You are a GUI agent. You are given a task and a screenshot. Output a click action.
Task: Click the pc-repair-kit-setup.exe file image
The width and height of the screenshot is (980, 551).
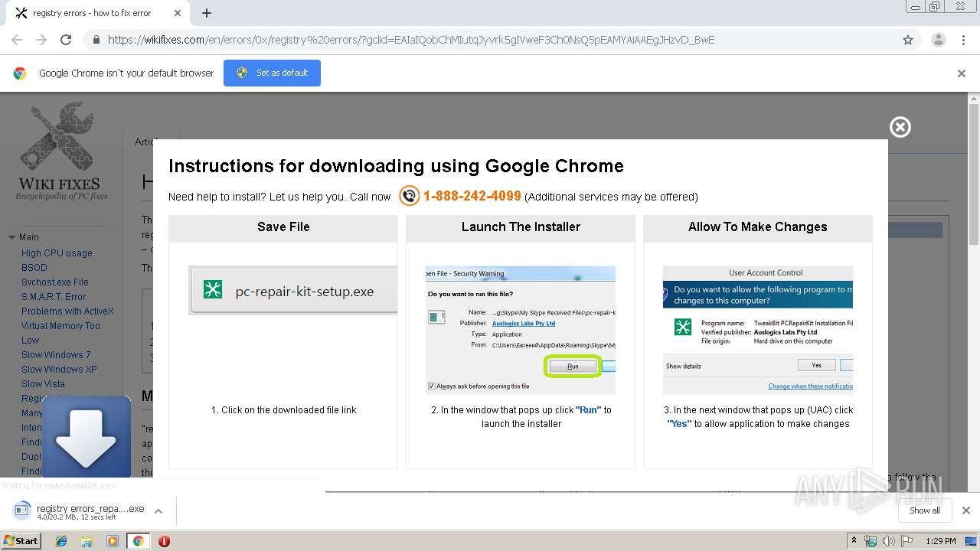[x=292, y=291]
